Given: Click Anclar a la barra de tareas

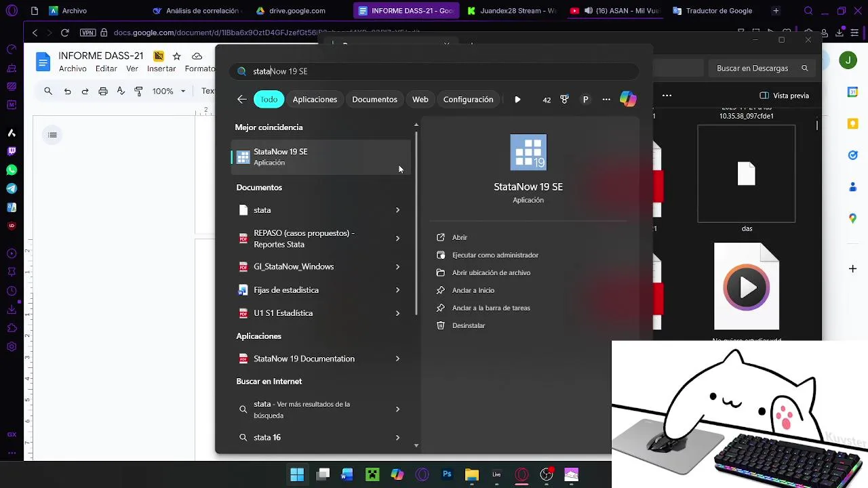Looking at the screenshot, I should click(491, 308).
